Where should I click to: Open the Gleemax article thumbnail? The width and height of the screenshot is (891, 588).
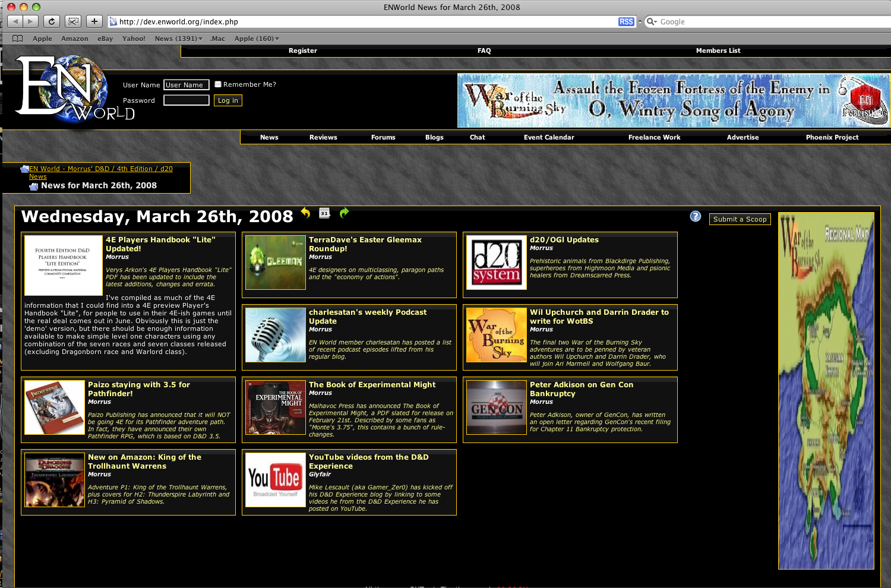(x=276, y=263)
